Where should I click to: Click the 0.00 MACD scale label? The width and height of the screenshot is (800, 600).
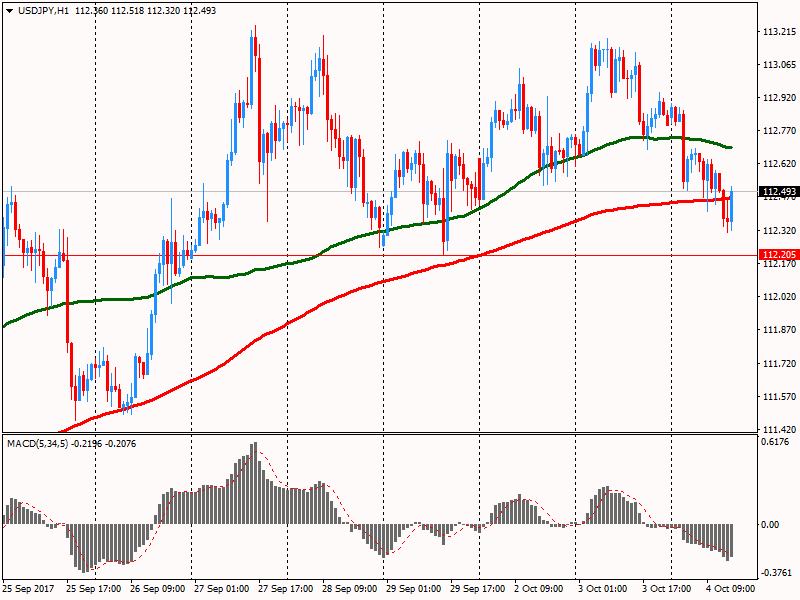coord(770,524)
